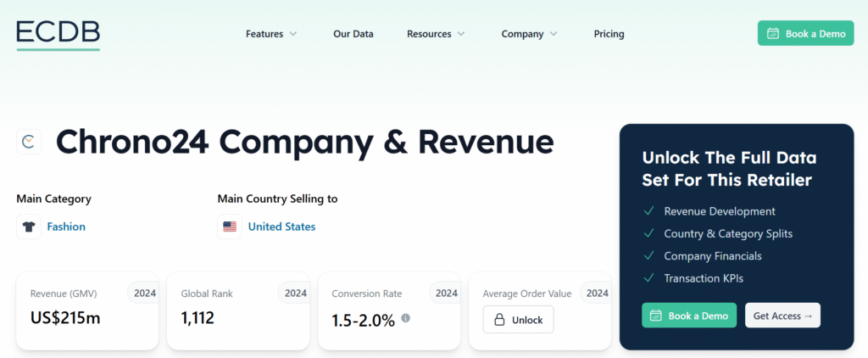Follow the United States country link

281,227
